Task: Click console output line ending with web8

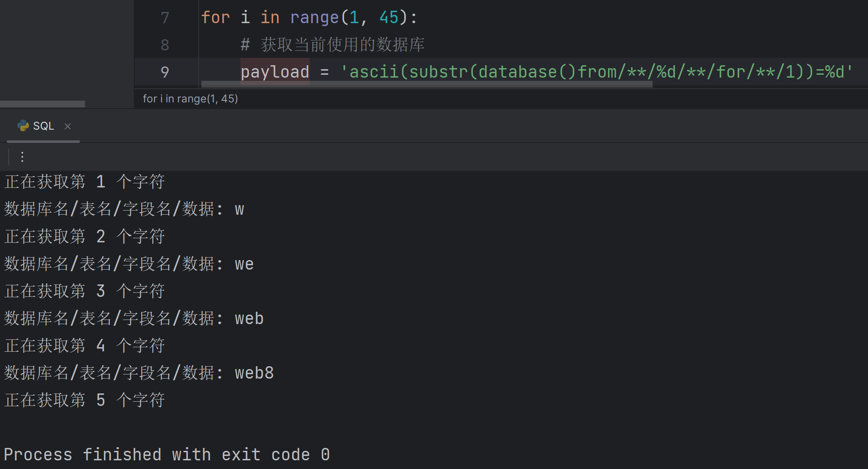Action: [139, 373]
